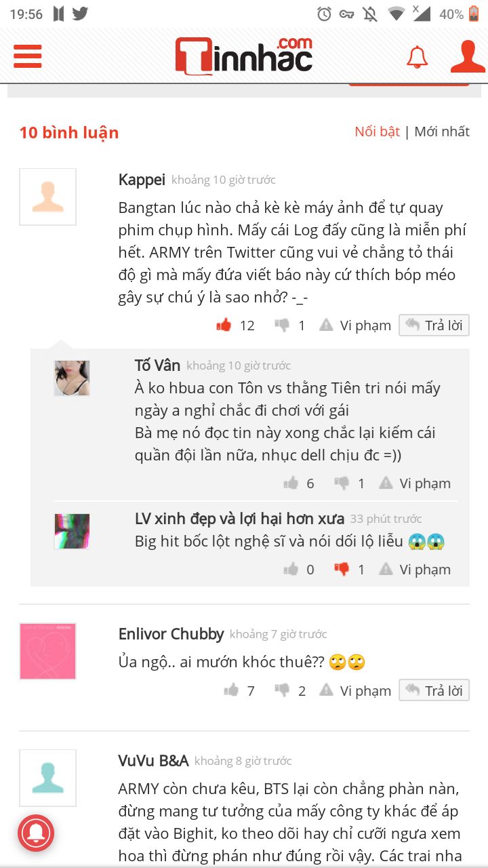Open VuVu B&A's username profile
The width and height of the screenshot is (488, 868).
pos(153,761)
